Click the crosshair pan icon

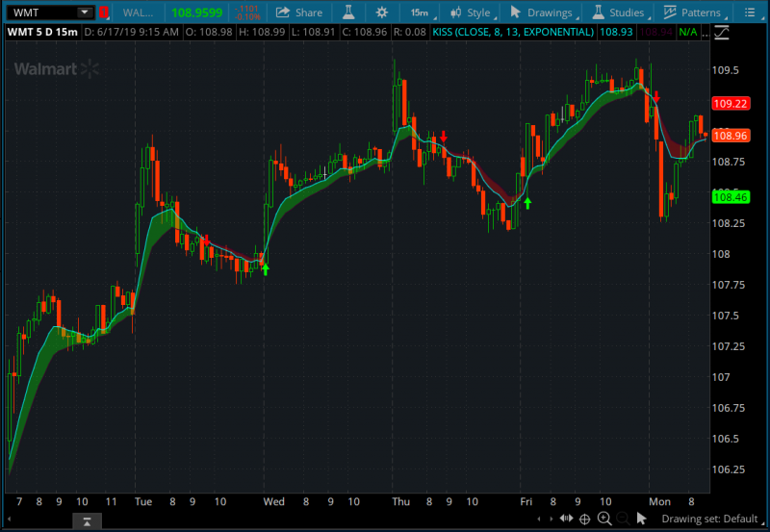[584, 519]
